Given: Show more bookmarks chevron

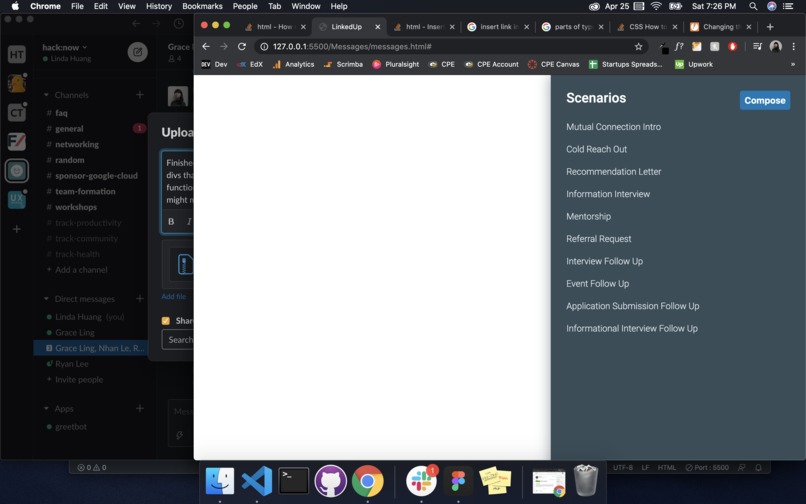Looking at the screenshot, I should pyautogui.click(x=793, y=64).
